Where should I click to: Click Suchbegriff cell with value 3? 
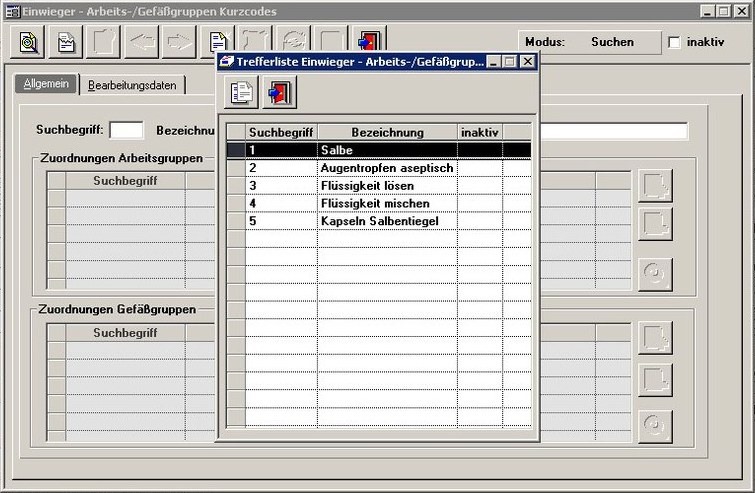[x=281, y=186]
